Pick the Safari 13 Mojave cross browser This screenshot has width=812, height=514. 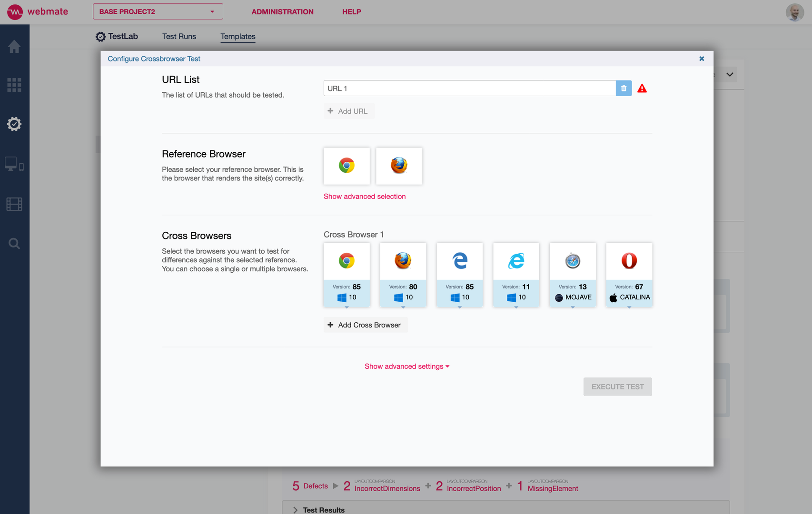click(x=573, y=275)
